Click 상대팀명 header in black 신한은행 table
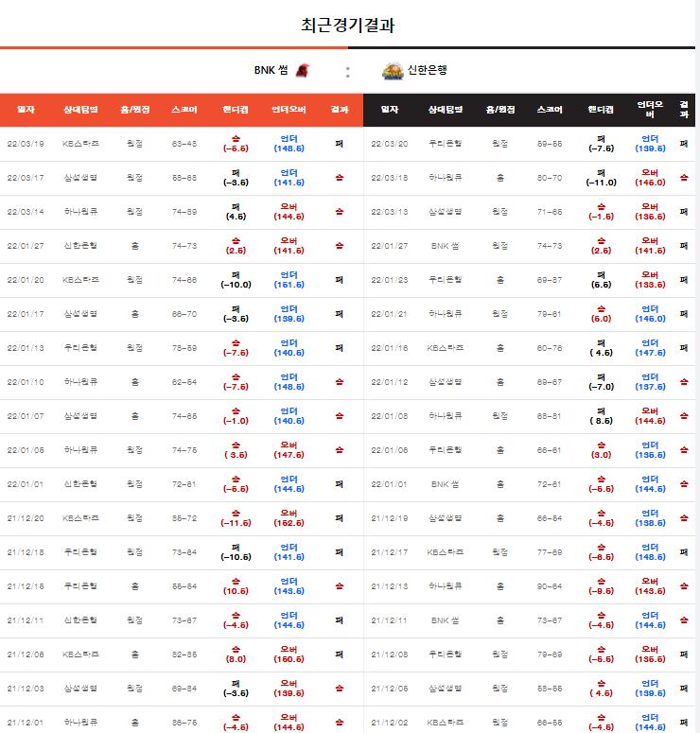The width and height of the screenshot is (700, 733). click(446, 110)
